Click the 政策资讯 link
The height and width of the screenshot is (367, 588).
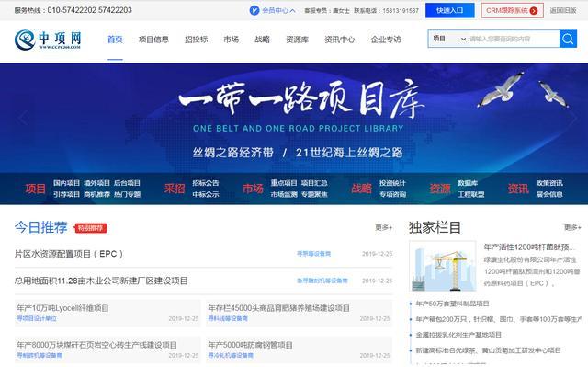click(x=549, y=183)
